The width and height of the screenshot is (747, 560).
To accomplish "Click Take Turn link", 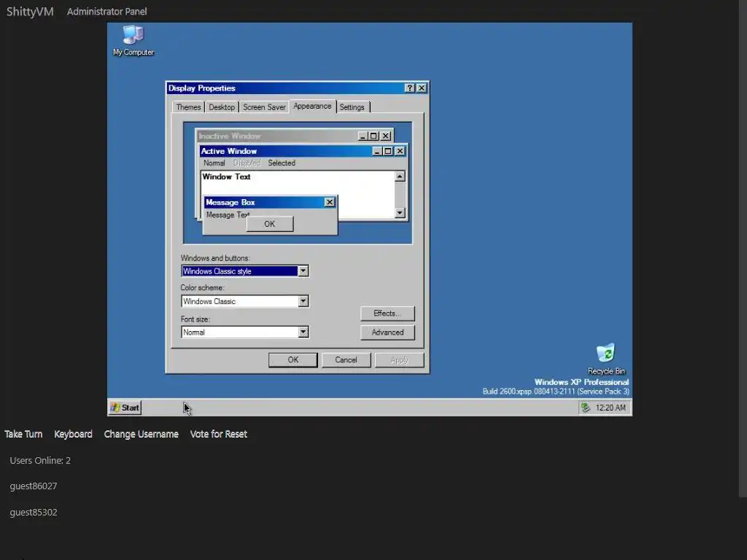I will (x=23, y=434).
